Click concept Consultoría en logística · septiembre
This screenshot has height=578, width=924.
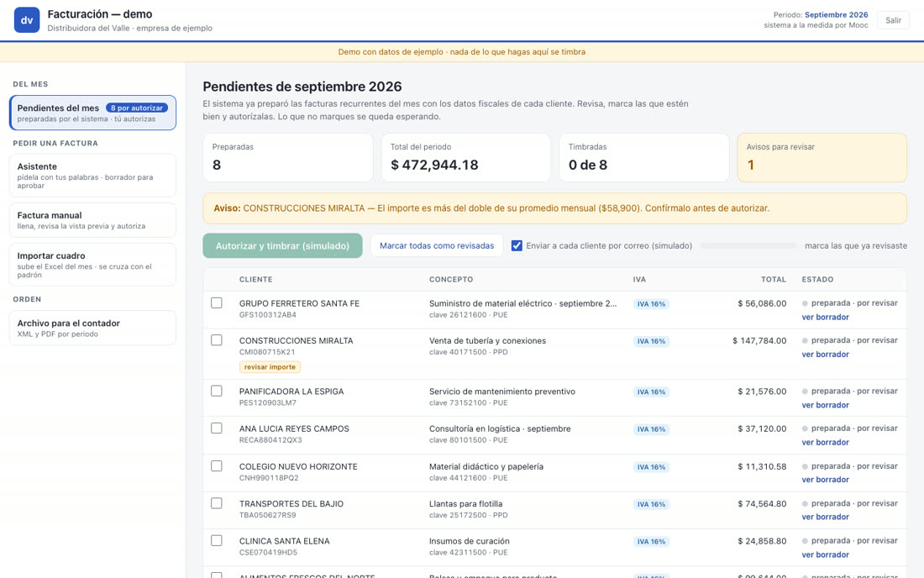pos(500,428)
